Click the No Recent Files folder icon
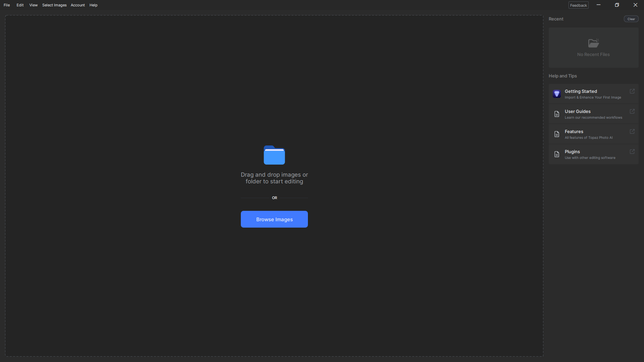The width and height of the screenshot is (644, 362). 593,43
